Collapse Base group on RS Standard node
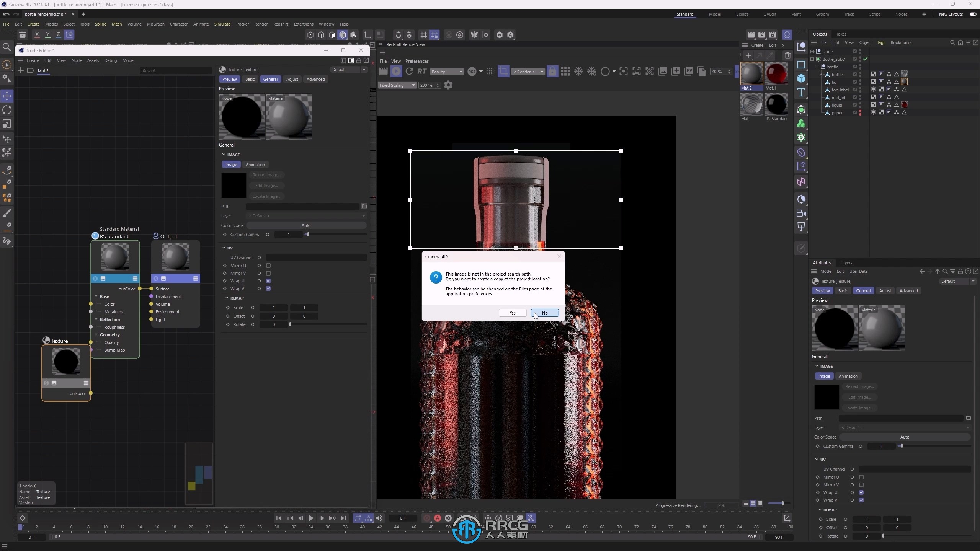The image size is (980, 551). tap(96, 297)
